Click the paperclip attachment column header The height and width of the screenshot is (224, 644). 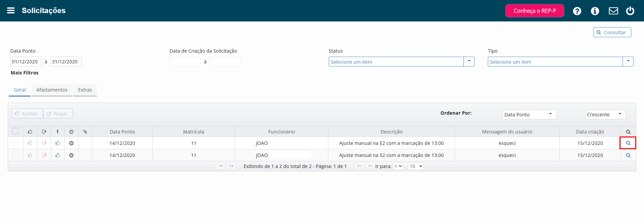[85, 132]
